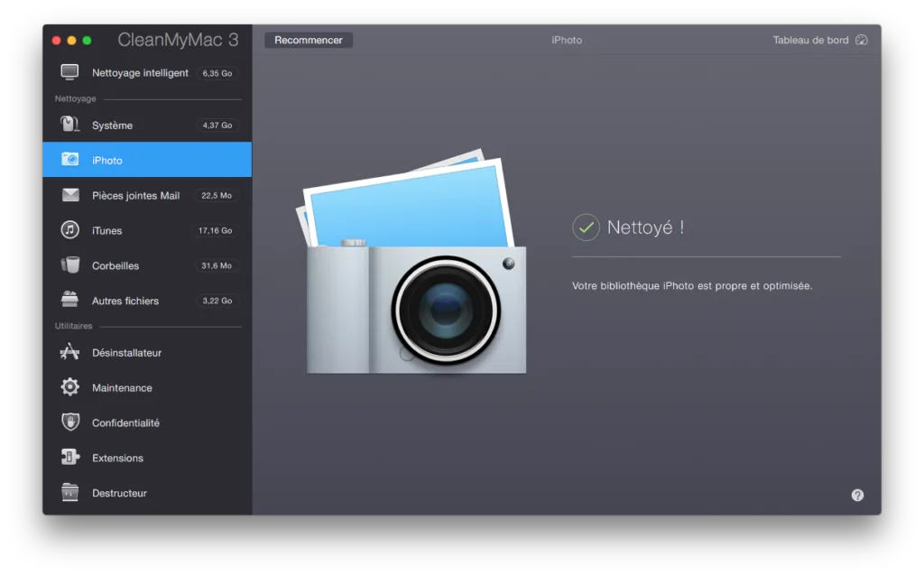Click the Nettoyé ! heading text

[645, 227]
